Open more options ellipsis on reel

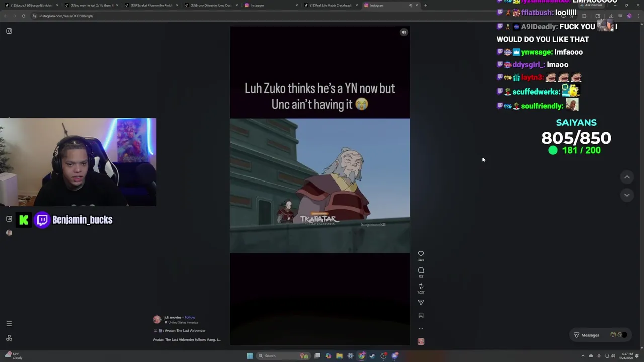(421, 328)
